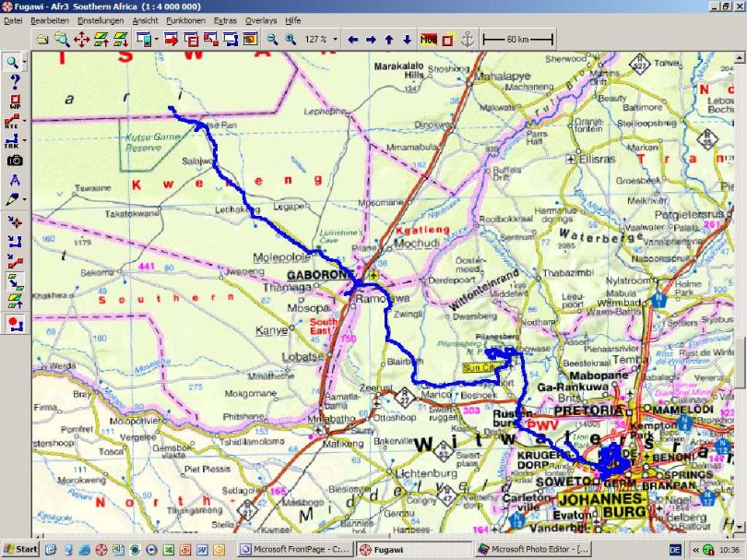
Task: Pan map left with blue left arrow
Action: click(352, 40)
